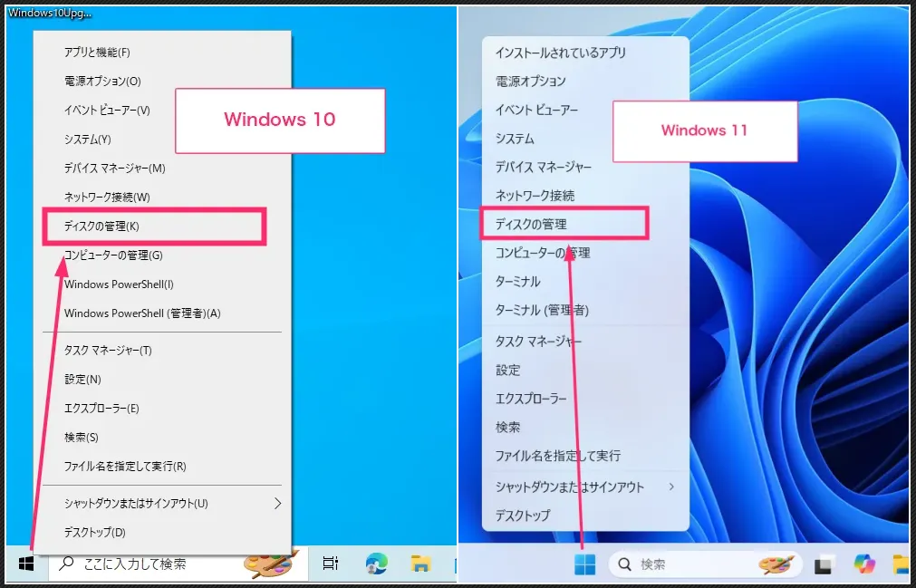Open File Explorer in Windows 10 taskbar
Image resolution: width=916 pixels, height=588 pixels.
coord(420,564)
